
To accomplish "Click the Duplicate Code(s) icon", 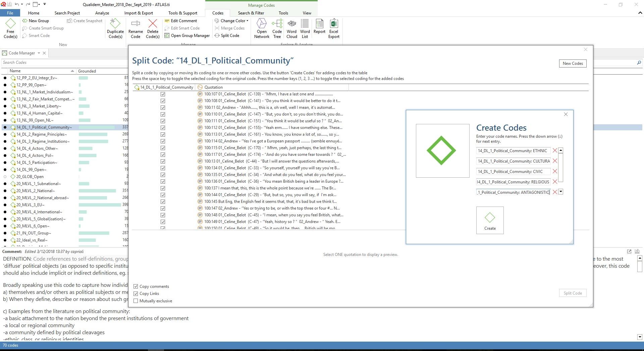I will coord(115,29).
